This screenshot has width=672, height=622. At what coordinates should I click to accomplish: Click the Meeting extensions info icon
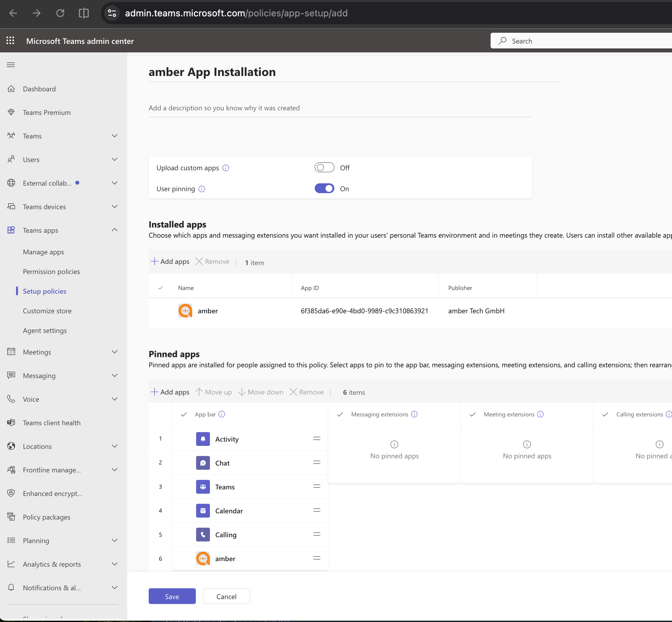(540, 414)
